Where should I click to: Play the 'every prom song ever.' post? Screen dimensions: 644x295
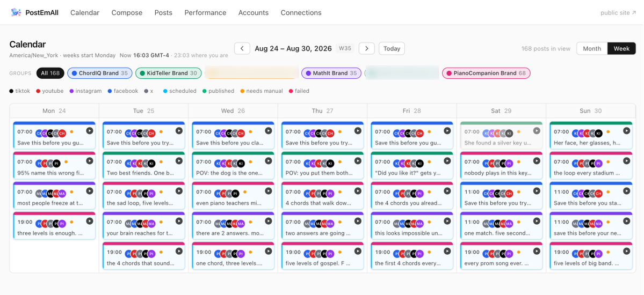point(537,251)
